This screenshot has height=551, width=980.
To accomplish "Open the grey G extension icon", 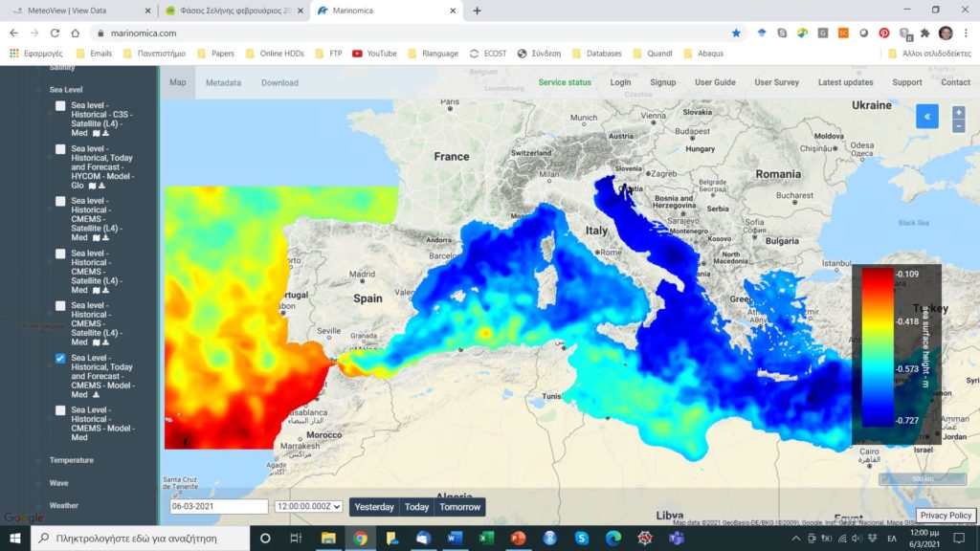I will (822, 33).
